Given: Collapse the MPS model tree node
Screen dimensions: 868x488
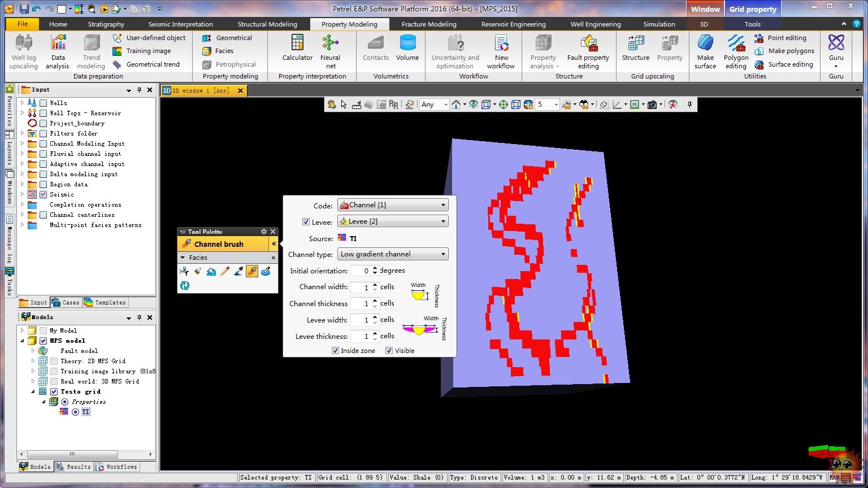Looking at the screenshot, I should 23,341.
